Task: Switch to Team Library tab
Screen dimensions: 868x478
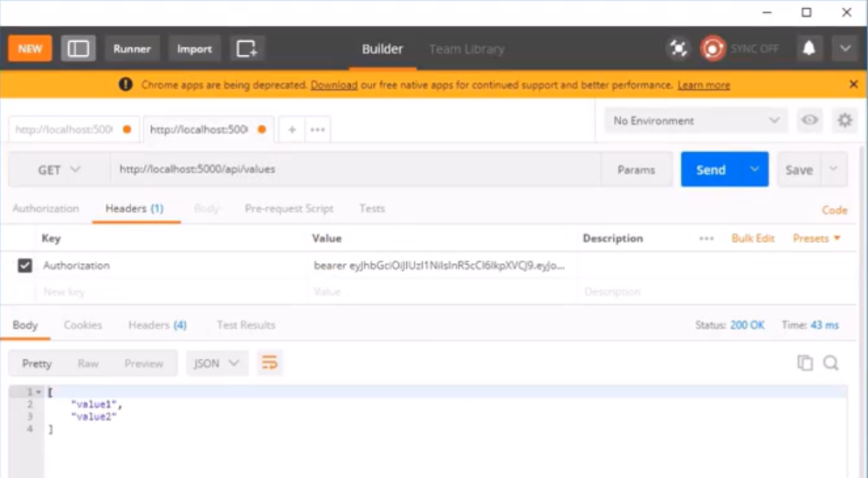Action: click(466, 49)
